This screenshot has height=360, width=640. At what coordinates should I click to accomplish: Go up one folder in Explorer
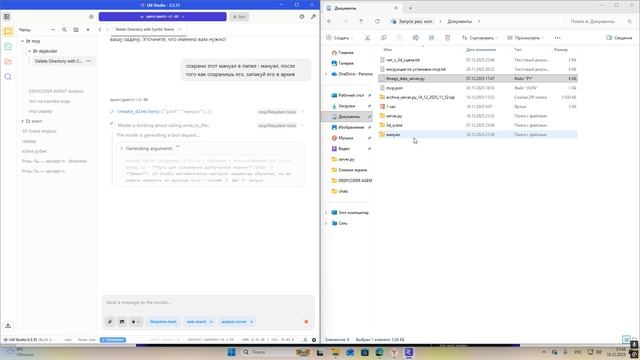361,21
